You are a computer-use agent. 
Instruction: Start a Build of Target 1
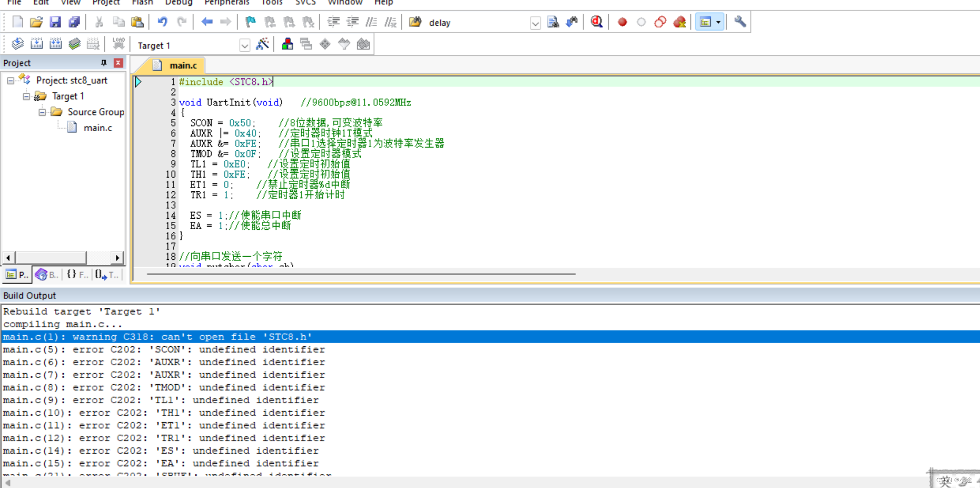point(37,44)
